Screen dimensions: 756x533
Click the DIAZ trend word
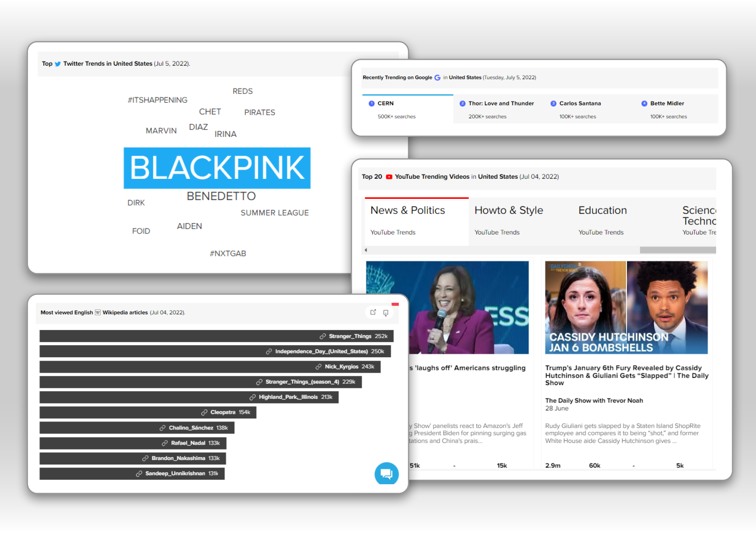(x=198, y=127)
